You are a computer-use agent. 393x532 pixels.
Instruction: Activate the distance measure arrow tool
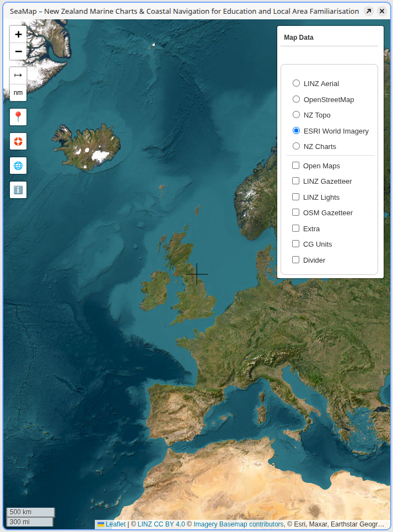[18, 75]
